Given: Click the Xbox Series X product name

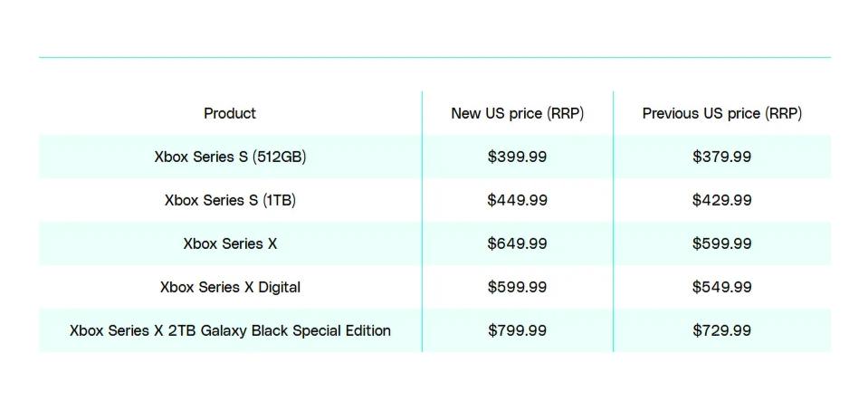Looking at the screenshot, I should [230, 243].
